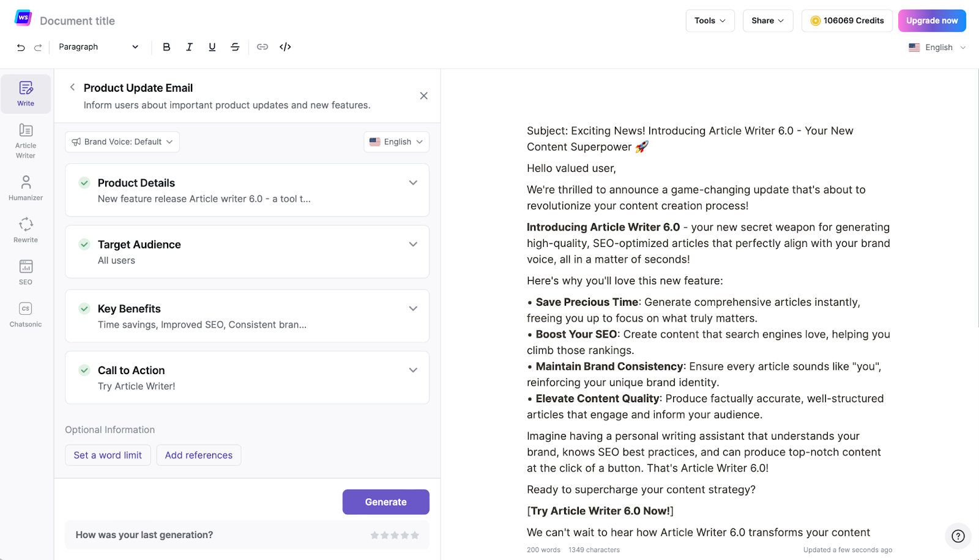Screen dimensions: 979x560
Task: Click the Introducing Article Writer 6.0 bold text
Action: 603,227
